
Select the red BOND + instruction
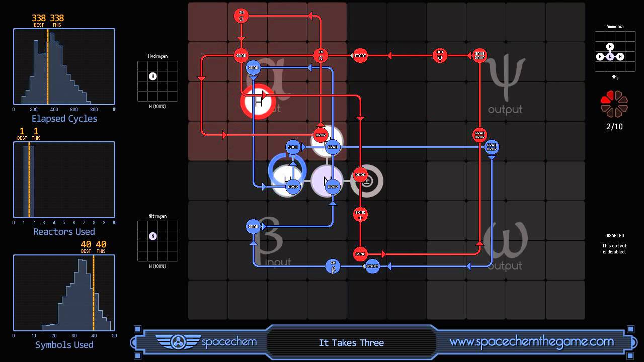pos(360,214)
